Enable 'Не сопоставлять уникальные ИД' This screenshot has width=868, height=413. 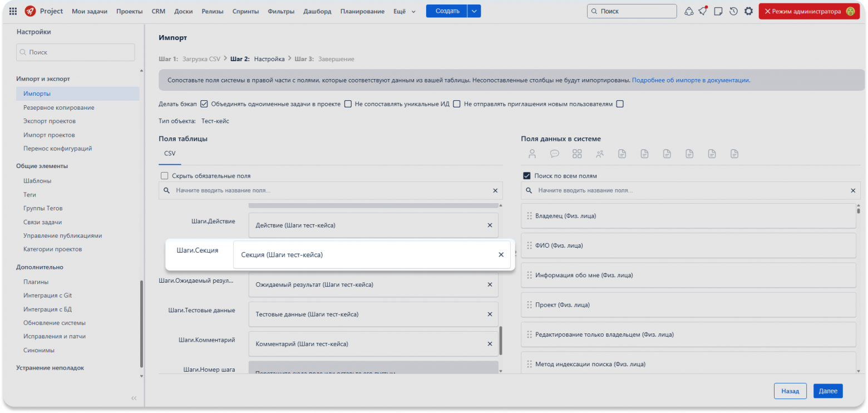[456, 104]
